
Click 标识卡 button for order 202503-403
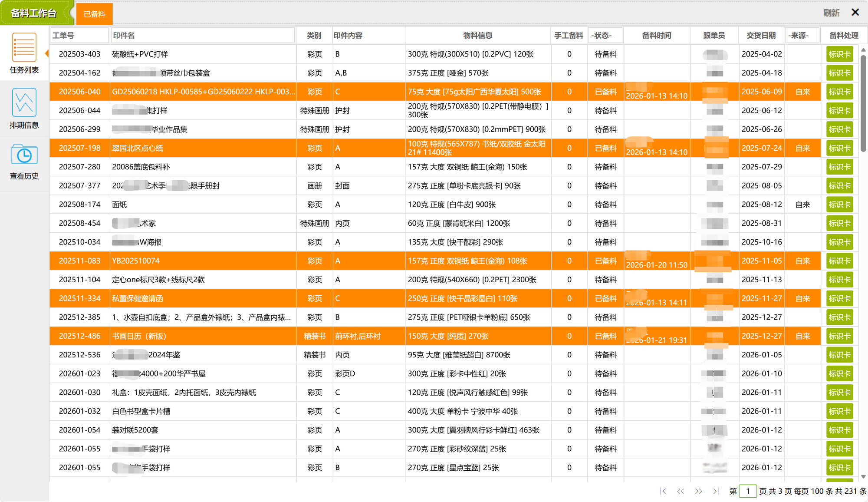point(839,54)
